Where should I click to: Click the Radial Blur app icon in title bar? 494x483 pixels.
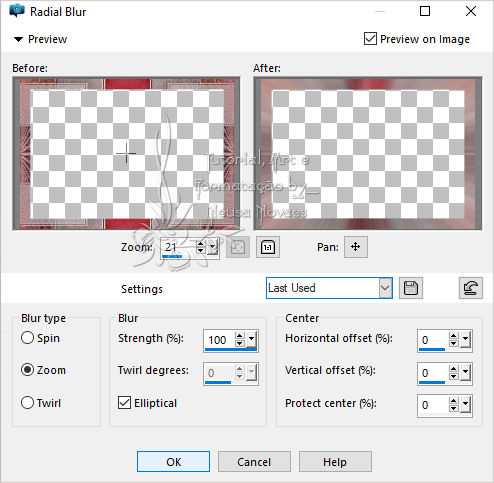(x=16, y=11)
